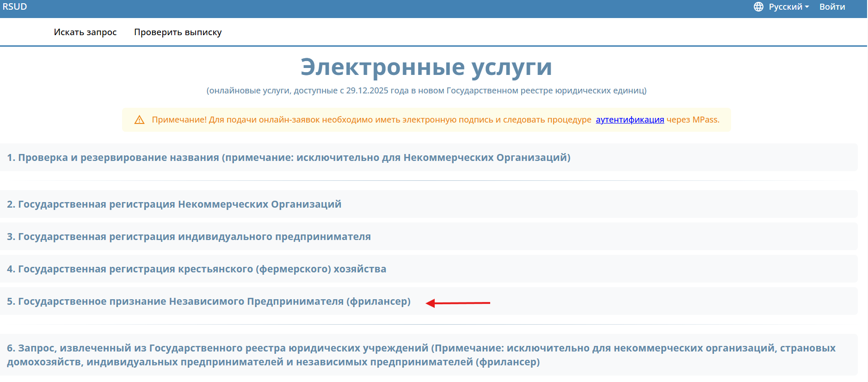Click the red arrow pointing at item 5
868x382 pixels.
point(457,303)
